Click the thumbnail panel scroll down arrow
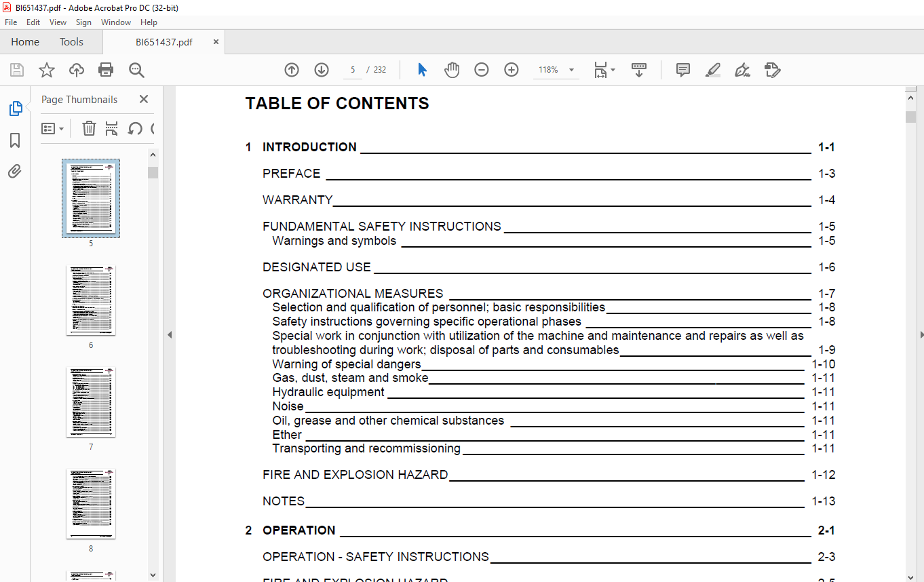This screenshot has height=582, width=924. point(153,575)
